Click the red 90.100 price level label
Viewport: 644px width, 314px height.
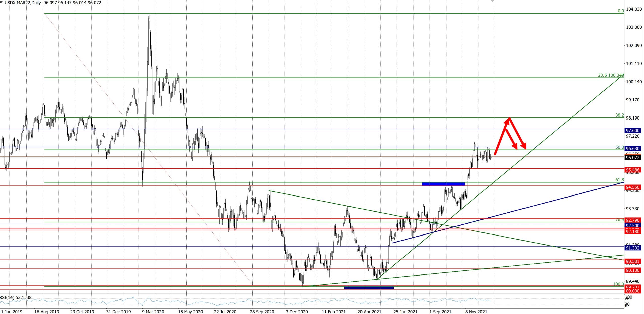coord(632,270)
